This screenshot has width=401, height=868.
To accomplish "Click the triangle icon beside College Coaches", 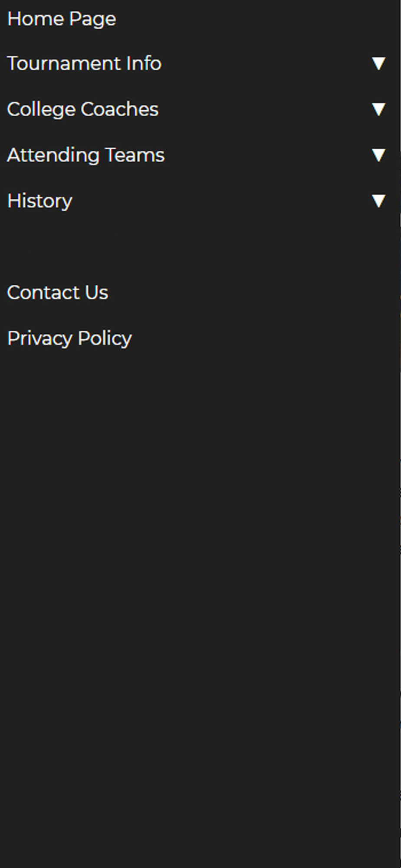I will coord(378,109).
